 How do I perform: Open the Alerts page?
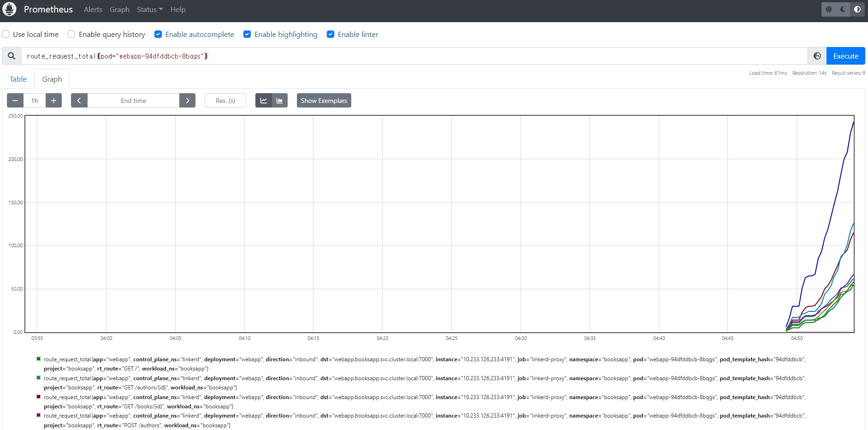click(x=93, y=9)
